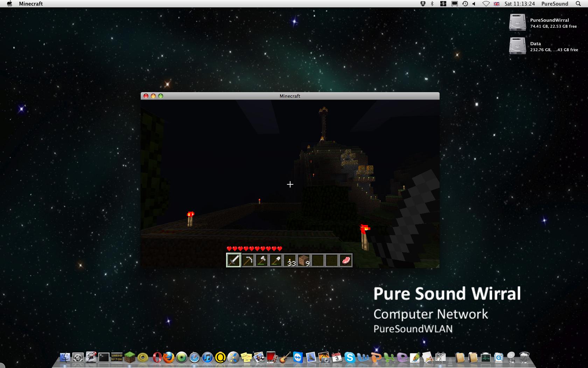Open the Minecraft application menu
The image size is (588, 368).
point(31,4)
